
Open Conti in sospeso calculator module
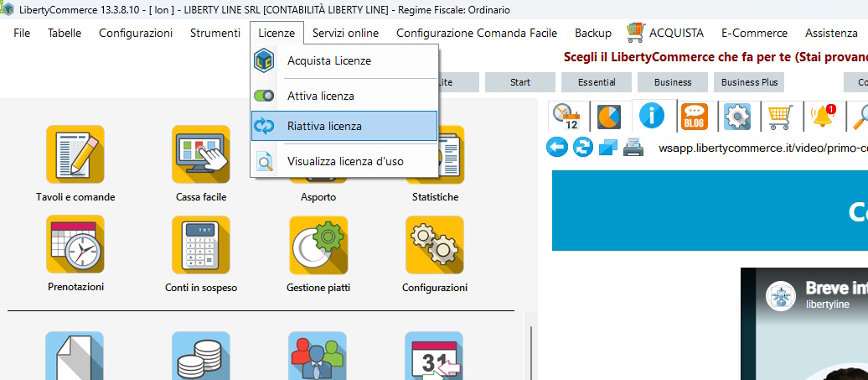tap(201, 244)
